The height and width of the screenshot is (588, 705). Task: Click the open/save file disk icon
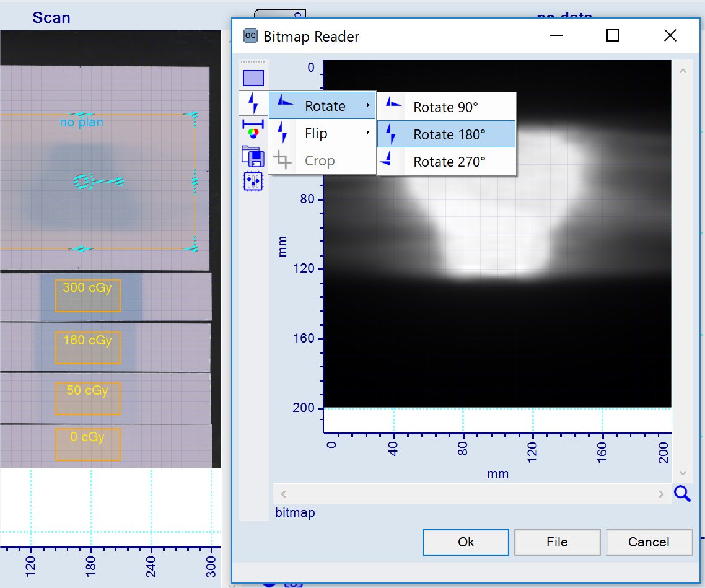click(253, 155)
